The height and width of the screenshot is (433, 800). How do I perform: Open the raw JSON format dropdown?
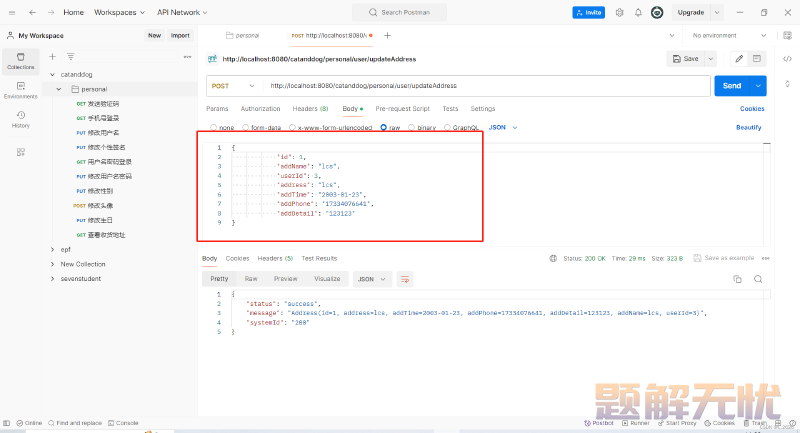pos(503,128)
